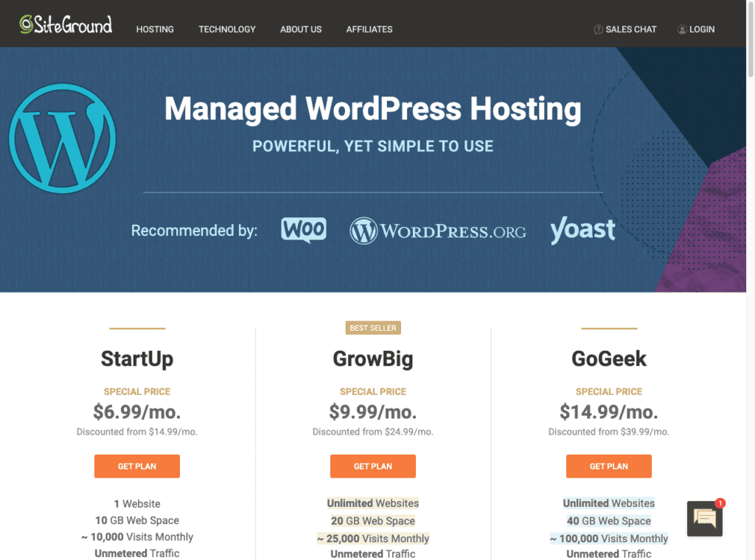Click '20 GB Web Space' text
This screenshot has width=755, height=560.
click(x=373, y=521)
